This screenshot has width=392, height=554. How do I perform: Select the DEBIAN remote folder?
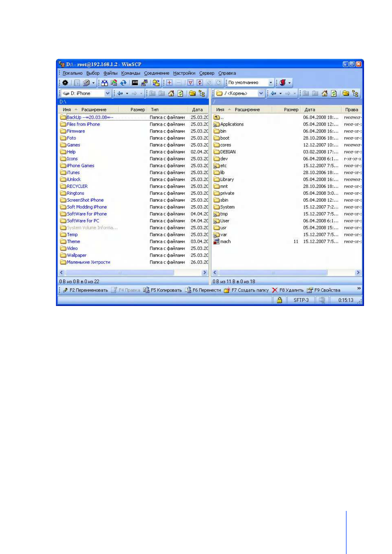224,152
